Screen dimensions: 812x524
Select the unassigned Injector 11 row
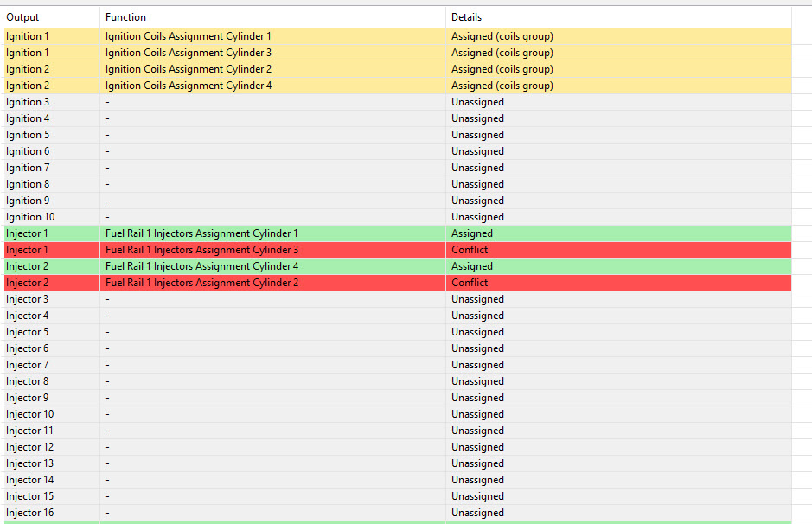pyautogui.click(x=398, y=431)
